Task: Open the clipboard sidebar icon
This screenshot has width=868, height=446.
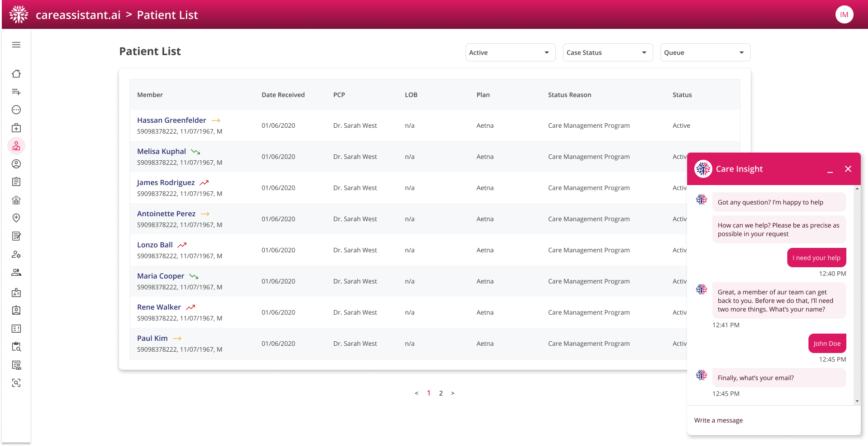Action: [16, 182]
